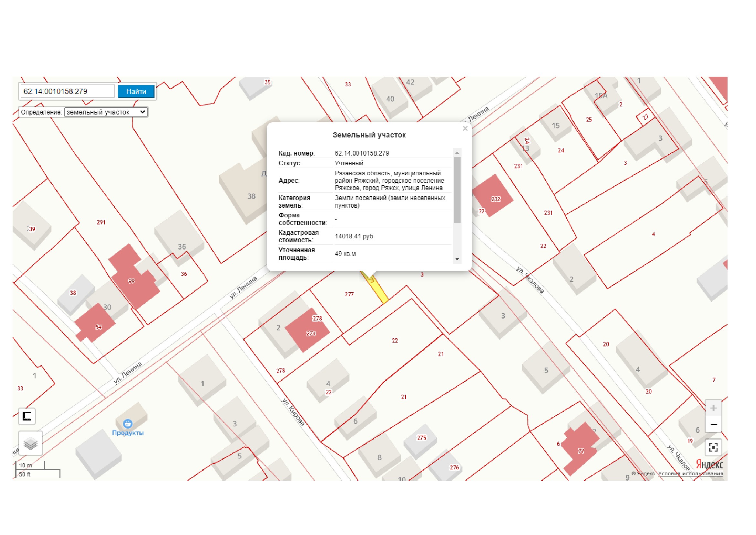Click building number 36 on map
Screen dimensions: 756x535
pos(182,246)
